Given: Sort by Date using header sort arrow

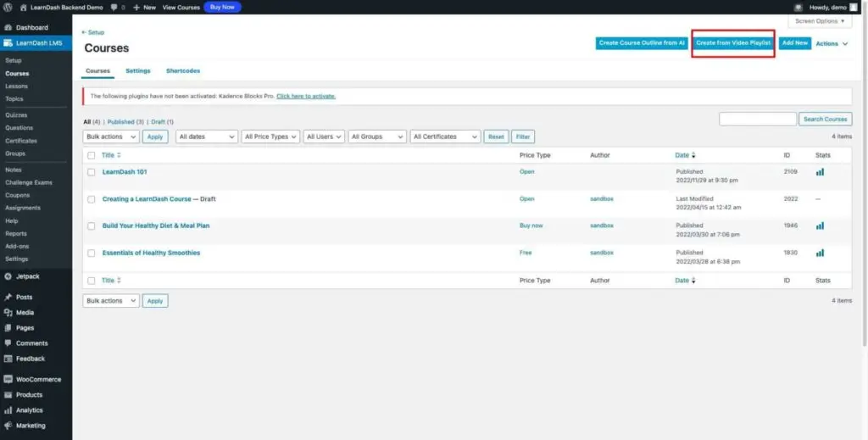Looking at the screenshot, I should pyautogui.click(x=693, y=155).
